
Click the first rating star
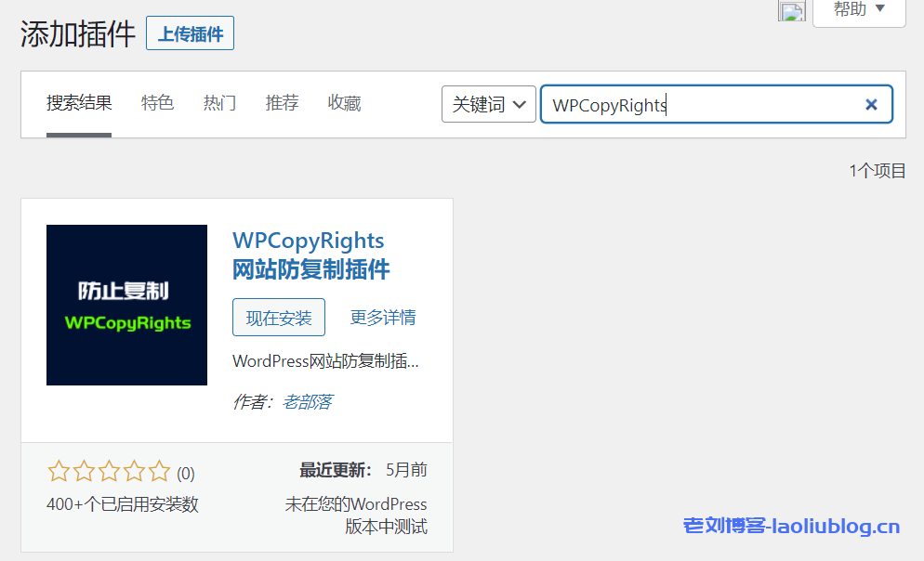(59, 472)
